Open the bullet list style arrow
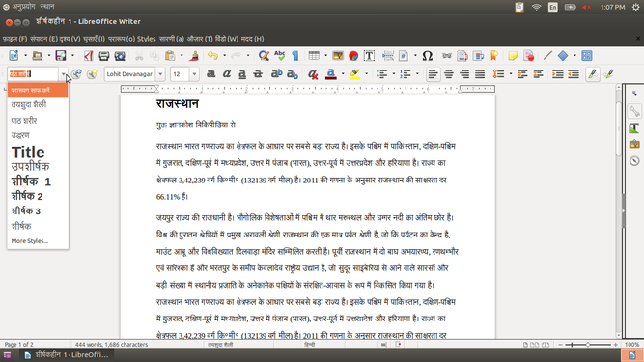 point(394,74)
